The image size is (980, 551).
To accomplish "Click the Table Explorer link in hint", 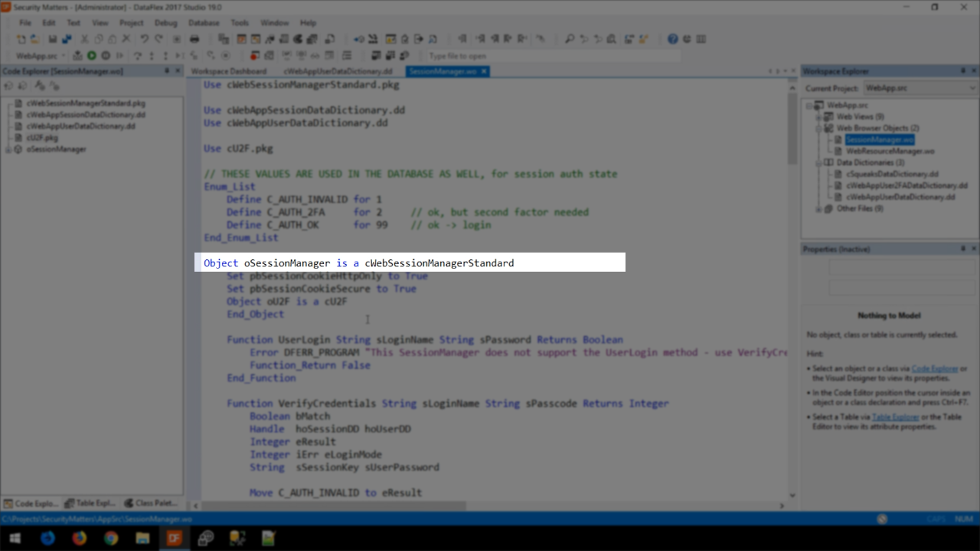I will 895,417.
